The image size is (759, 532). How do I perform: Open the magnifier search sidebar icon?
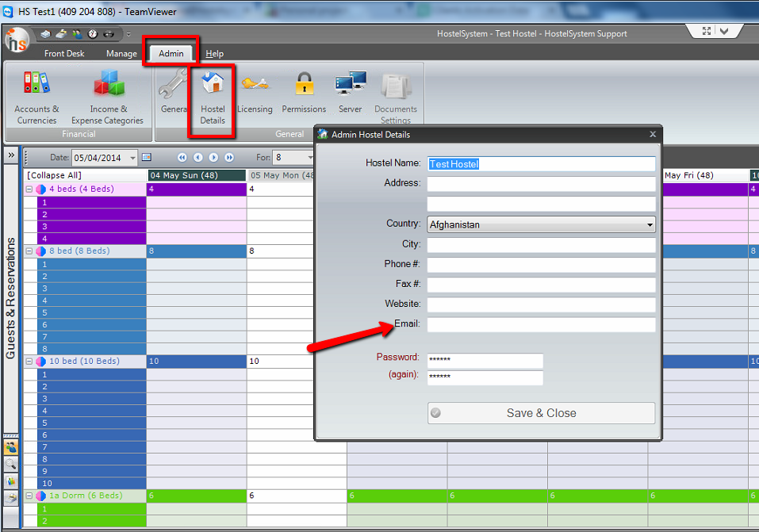tap(10, 465)
